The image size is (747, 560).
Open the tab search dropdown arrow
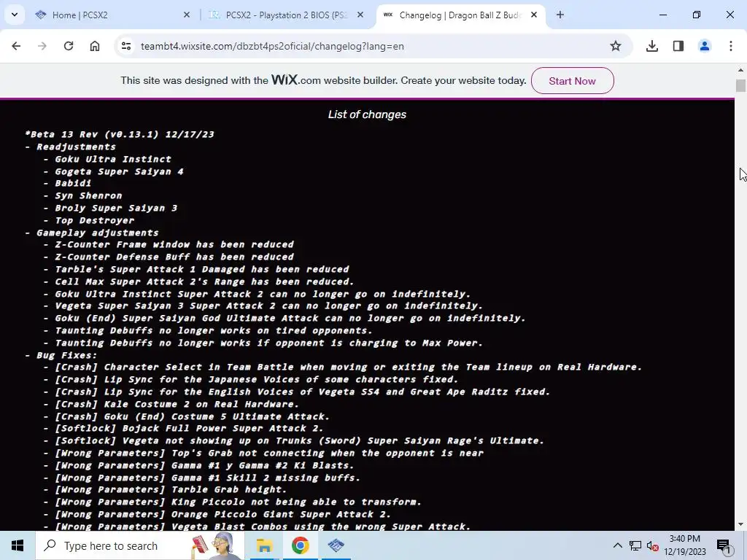coord(15,15)
